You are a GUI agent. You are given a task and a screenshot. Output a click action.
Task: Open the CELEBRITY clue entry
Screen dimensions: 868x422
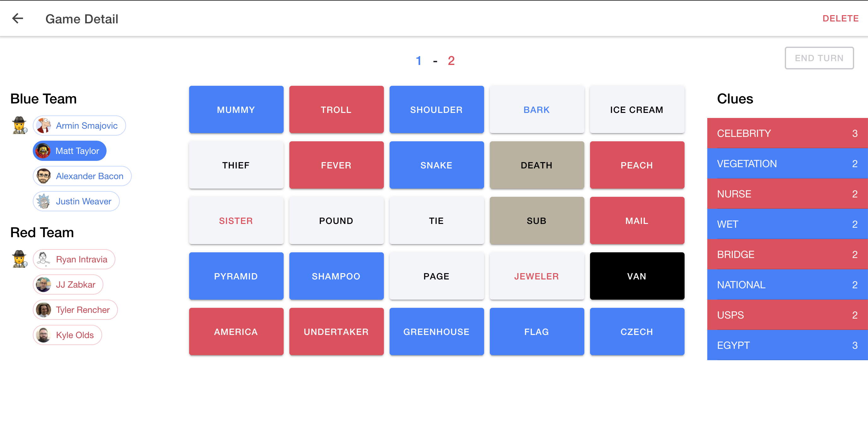coord(787,133)
